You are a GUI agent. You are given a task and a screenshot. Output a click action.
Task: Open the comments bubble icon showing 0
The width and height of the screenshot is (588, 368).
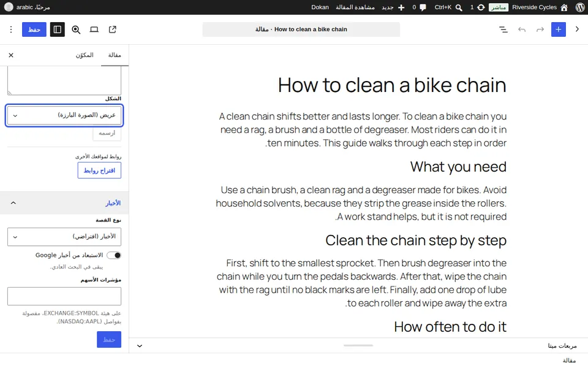(423, 7)
